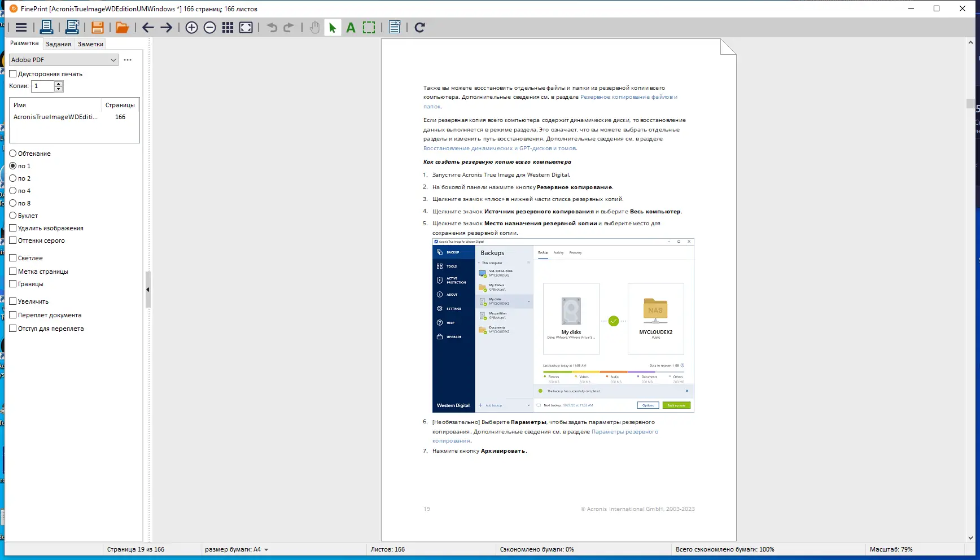Follow the 'Параметры резервного' link in document
Image resolution: width=980 pixels, height=560 pixels.
tap(625, 432)
